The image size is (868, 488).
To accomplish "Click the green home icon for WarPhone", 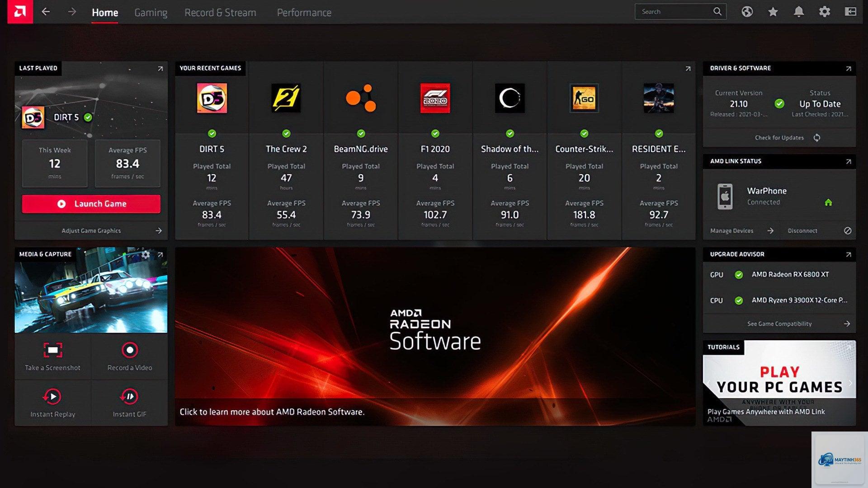I will 828,202.
